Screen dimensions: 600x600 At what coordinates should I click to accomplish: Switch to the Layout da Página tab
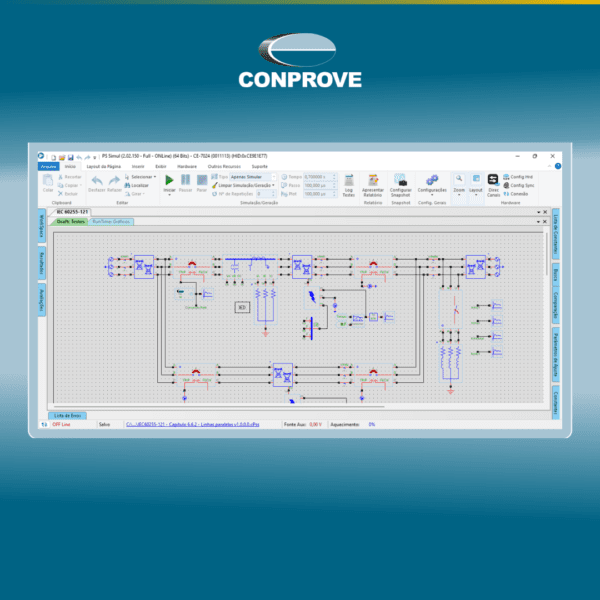click(x=103, y=166)
